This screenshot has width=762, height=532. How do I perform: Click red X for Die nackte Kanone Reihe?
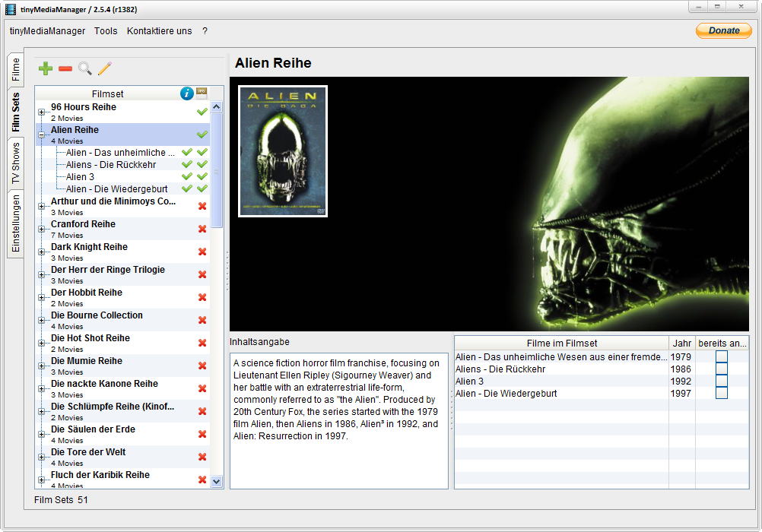(x=202, y=388)
